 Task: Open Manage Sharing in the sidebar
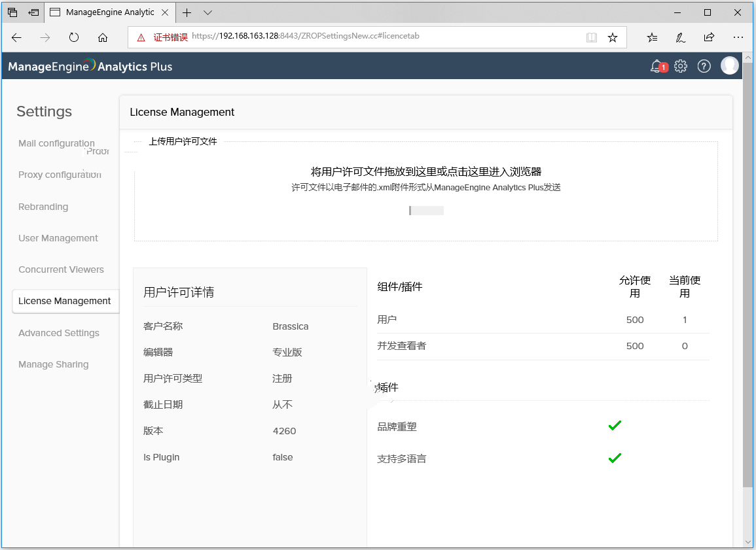coord(54,364)
